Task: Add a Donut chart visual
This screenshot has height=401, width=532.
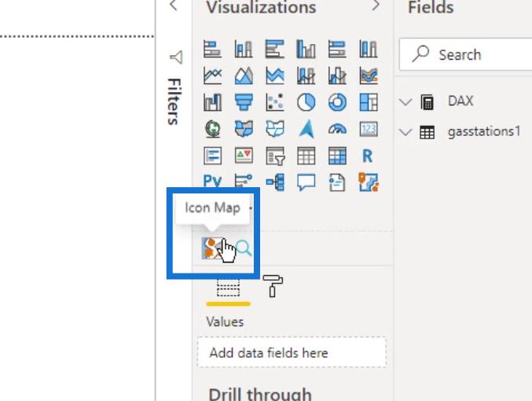Action: pyautogui.click(x=337, y=102)
